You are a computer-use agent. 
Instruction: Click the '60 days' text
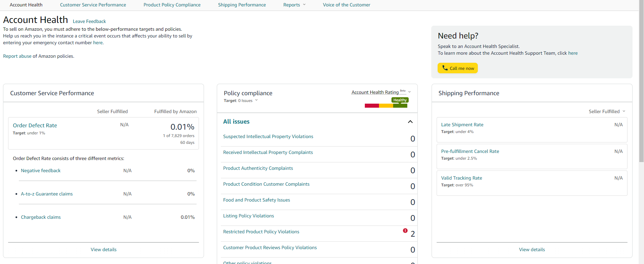coord(187,142)
